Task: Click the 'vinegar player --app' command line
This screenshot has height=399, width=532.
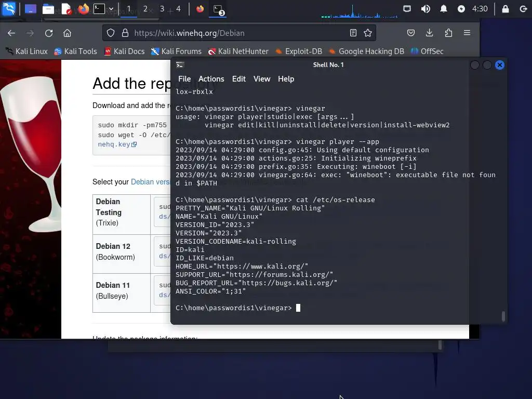Action: click(277, 142)
